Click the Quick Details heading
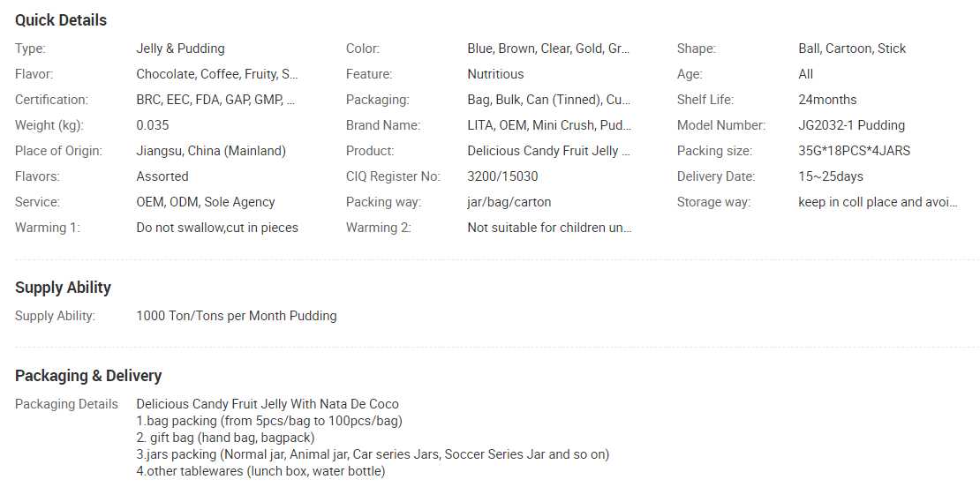This screenshot has width=980, height=487. (61, 20)
